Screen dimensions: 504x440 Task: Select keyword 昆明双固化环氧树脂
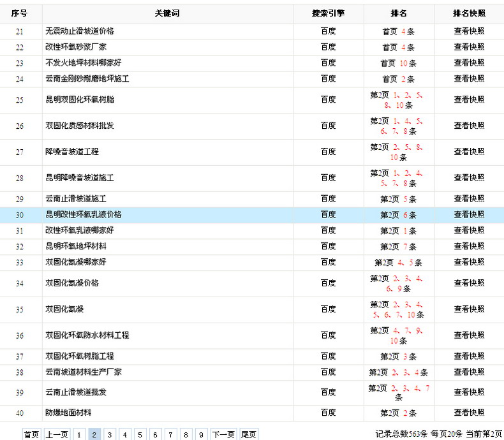tap(80, 99)
